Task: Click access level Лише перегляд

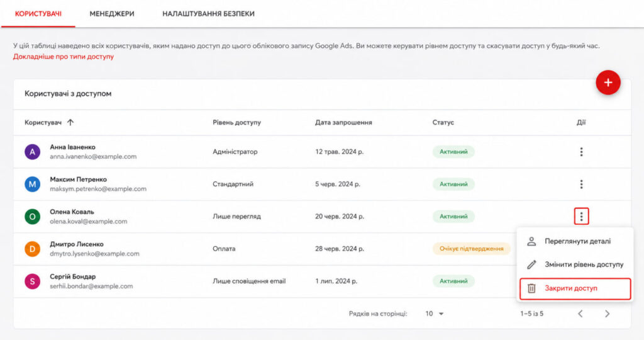Action: pos(236,216)
